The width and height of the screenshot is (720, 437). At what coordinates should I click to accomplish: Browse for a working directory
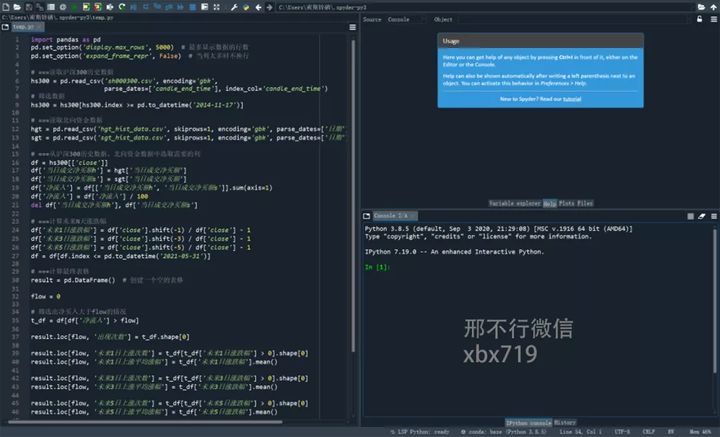(701, 7)
